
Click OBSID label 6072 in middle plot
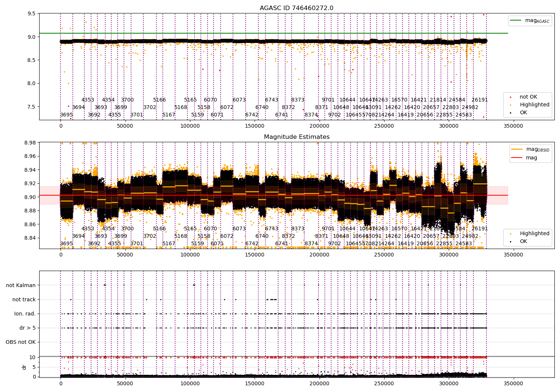(227, 236)
